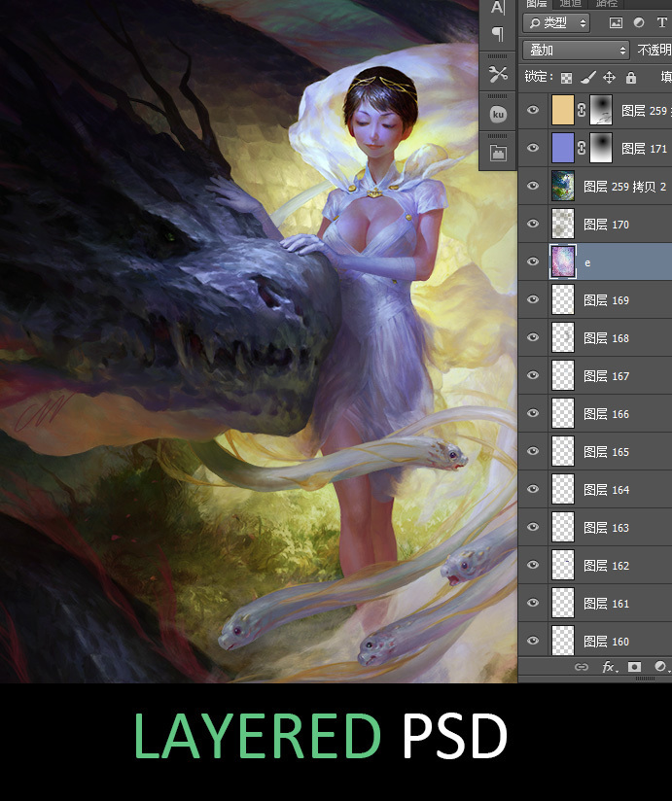Hide layer 图层 164
Screen dimensions: 672x801
[533, 489]
